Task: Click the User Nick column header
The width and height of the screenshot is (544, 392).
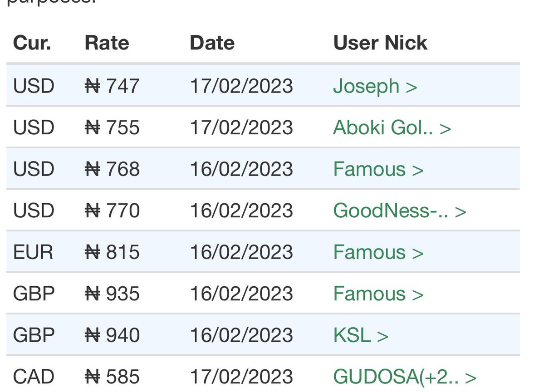Action: tap(380, 43)
